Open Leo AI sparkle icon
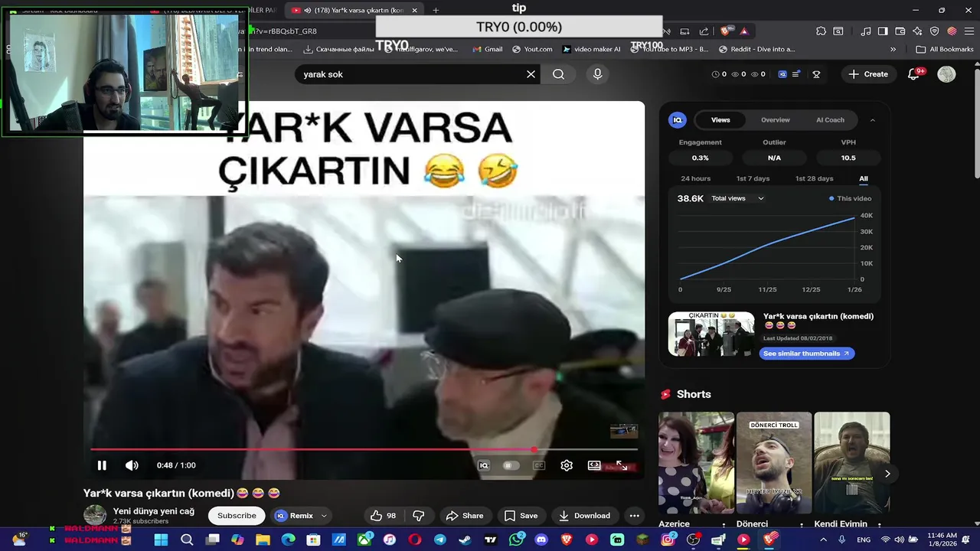980x551 pixels. pyautogui.click(x=917, y=31)
